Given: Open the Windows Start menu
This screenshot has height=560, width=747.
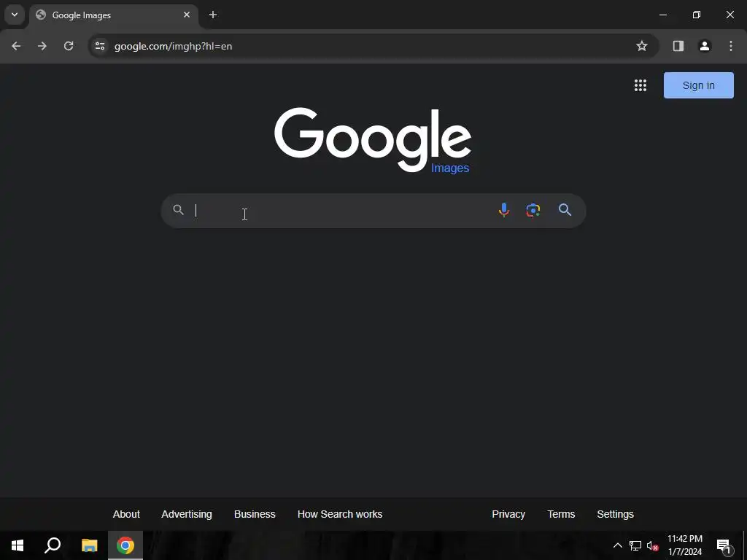Looking at the screenshot, I should (18, 545).
